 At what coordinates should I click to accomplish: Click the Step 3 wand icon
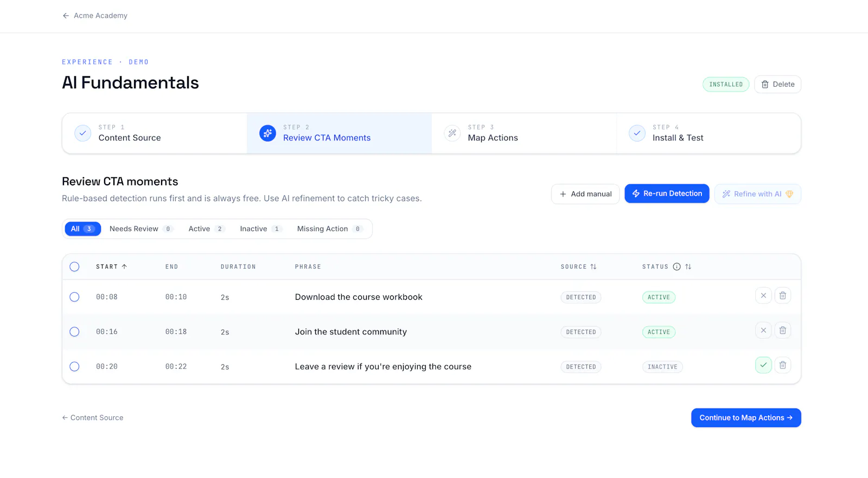pyautogui.click(x=452, y=133)
